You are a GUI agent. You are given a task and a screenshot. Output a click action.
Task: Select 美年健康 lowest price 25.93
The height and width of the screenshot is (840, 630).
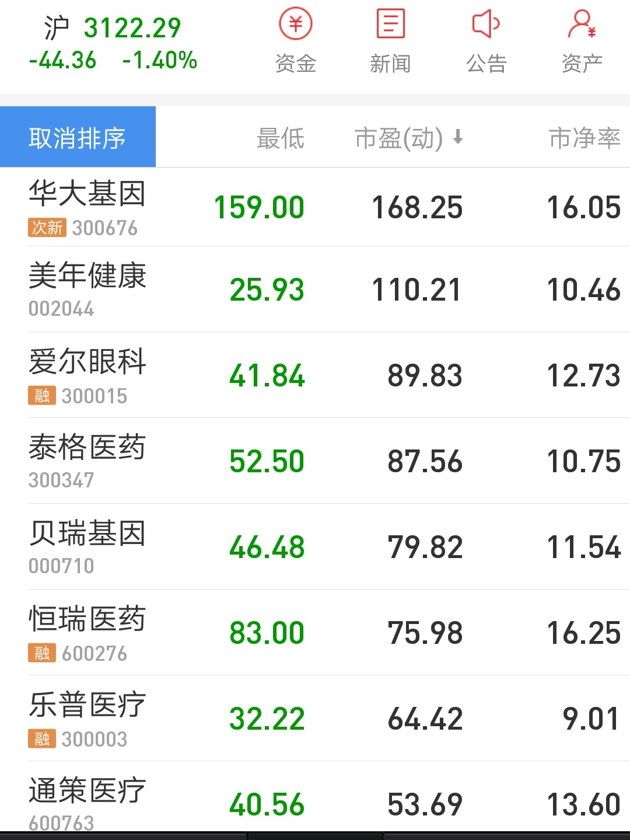tap(267, 290)
